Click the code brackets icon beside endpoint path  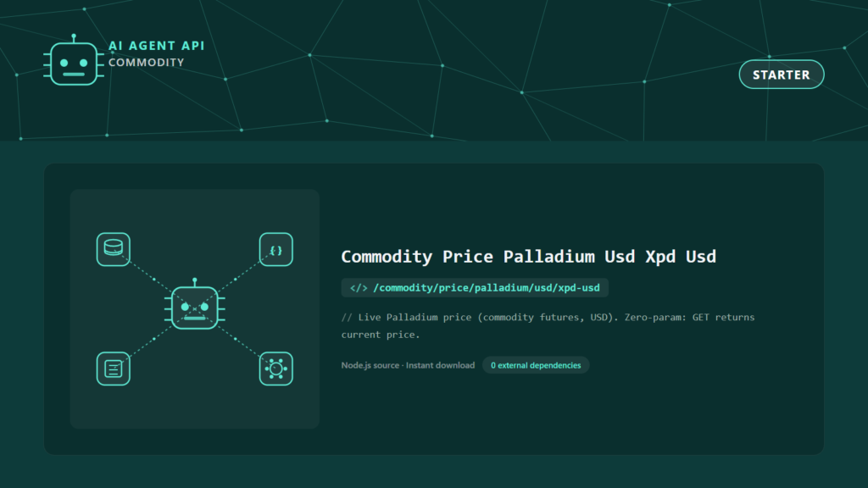(359, 288)
